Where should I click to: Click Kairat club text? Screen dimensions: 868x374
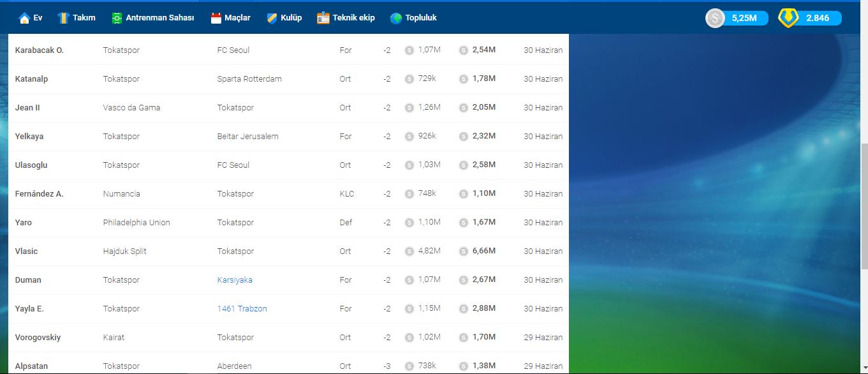pyautogui.click(x=114, y=337)
